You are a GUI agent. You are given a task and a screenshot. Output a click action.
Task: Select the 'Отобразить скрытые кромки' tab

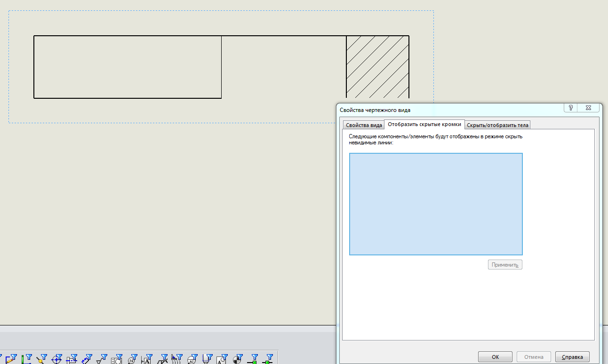(x=424, y=124)
